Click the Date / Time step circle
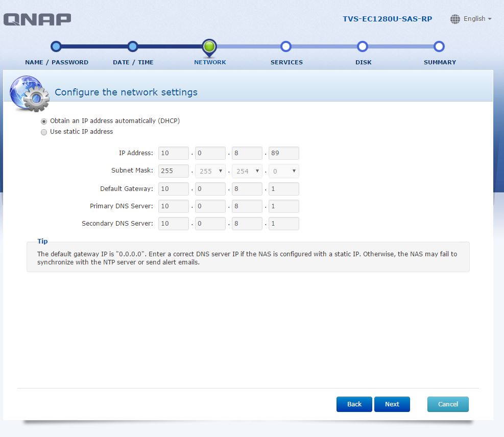 click(132, 46)
